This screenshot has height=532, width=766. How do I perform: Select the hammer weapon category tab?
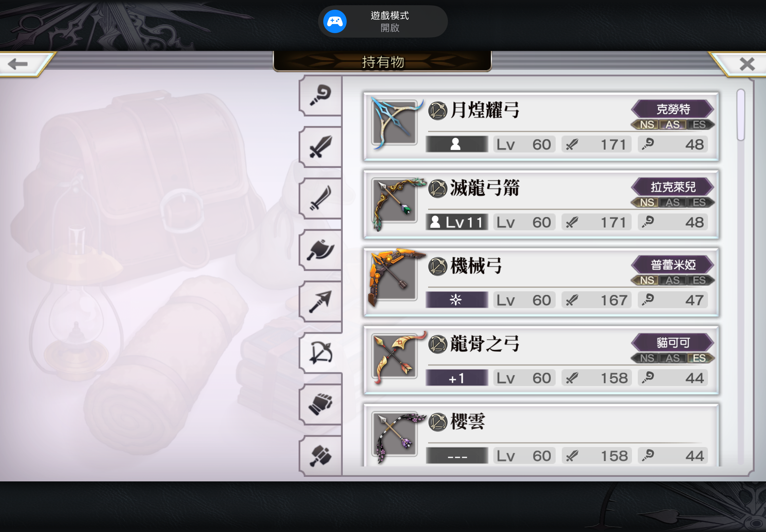point(320,455)
